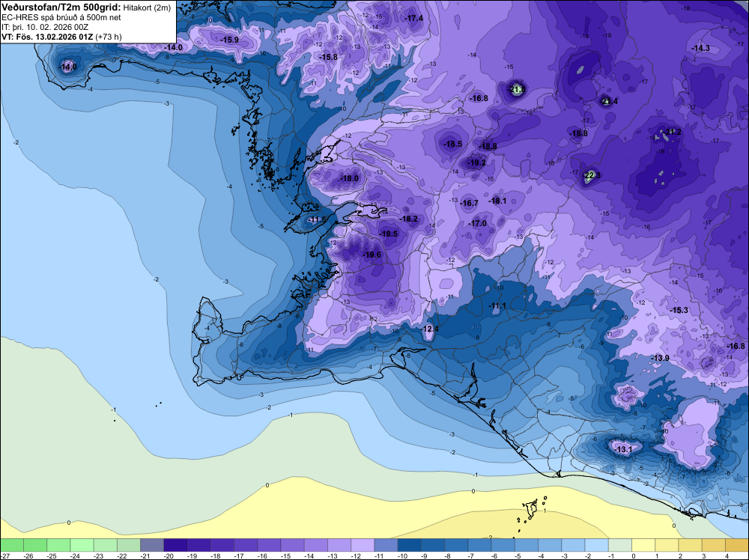Click the -21.8 temperature label on map
Screen dimensions: 749x560
coord(517,89)
